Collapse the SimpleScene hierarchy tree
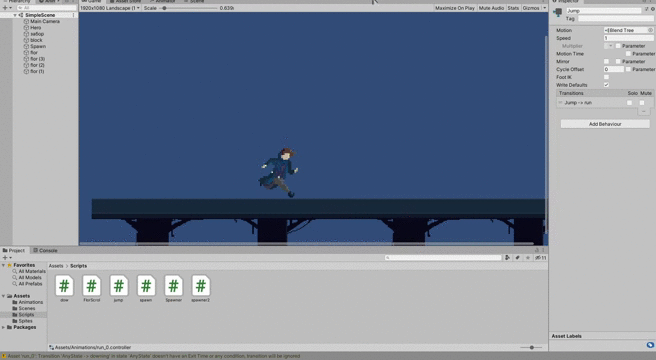 15,15
